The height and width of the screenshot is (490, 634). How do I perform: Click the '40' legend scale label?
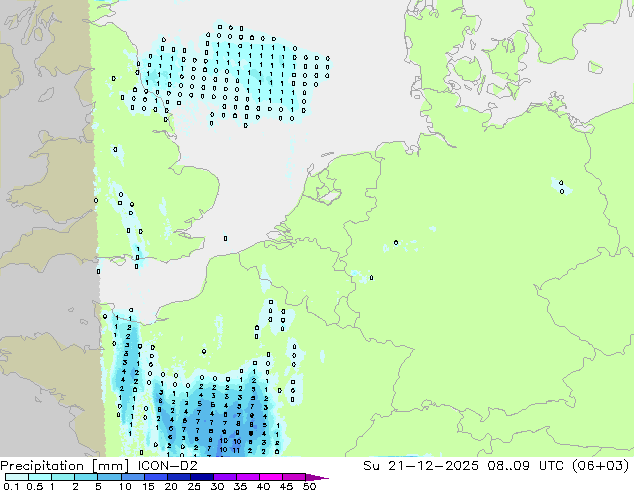tap(263, 486)
